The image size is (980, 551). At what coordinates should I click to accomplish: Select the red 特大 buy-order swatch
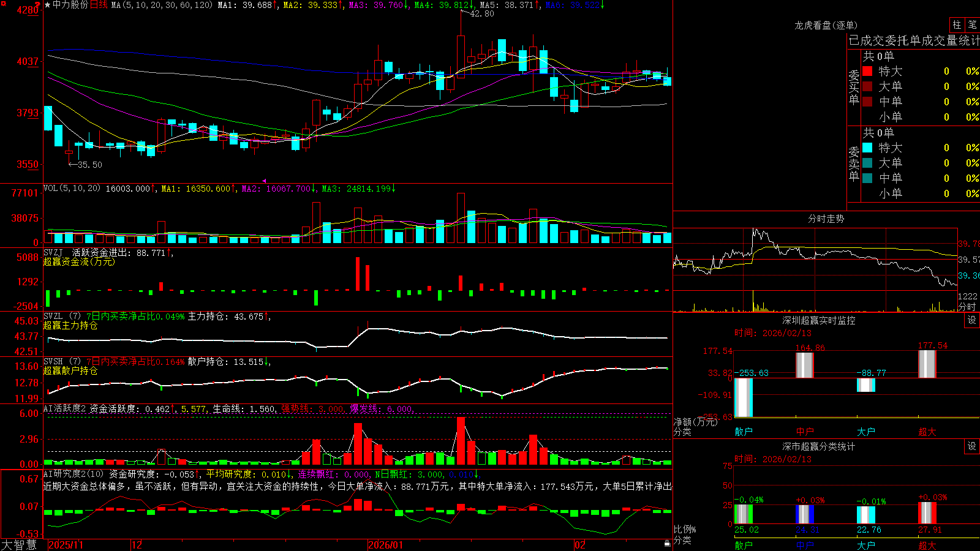867,71
